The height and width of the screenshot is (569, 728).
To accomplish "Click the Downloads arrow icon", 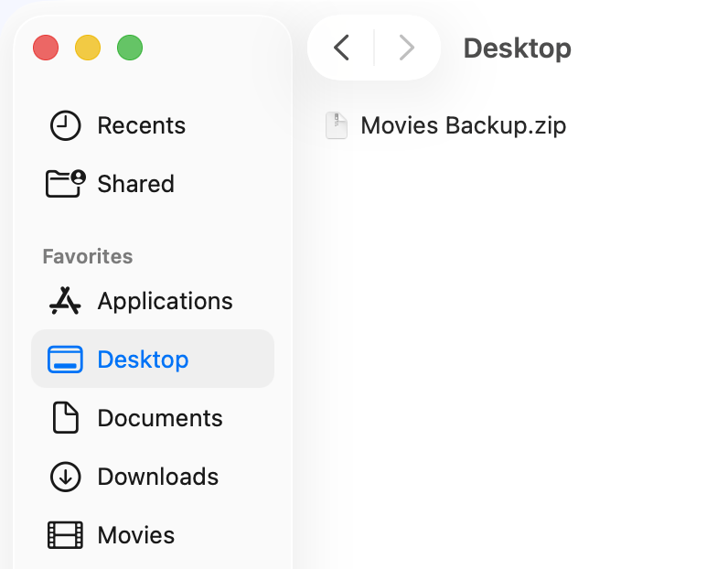I will point(65,477).
